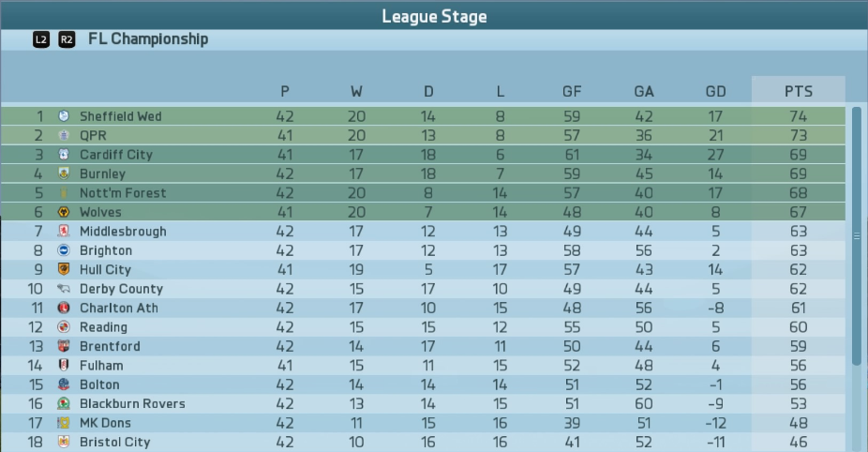This screenshot has height=452, width=868.
Task: Click the Blackburn Rovers badge
Action: click(x=64, y=404)
